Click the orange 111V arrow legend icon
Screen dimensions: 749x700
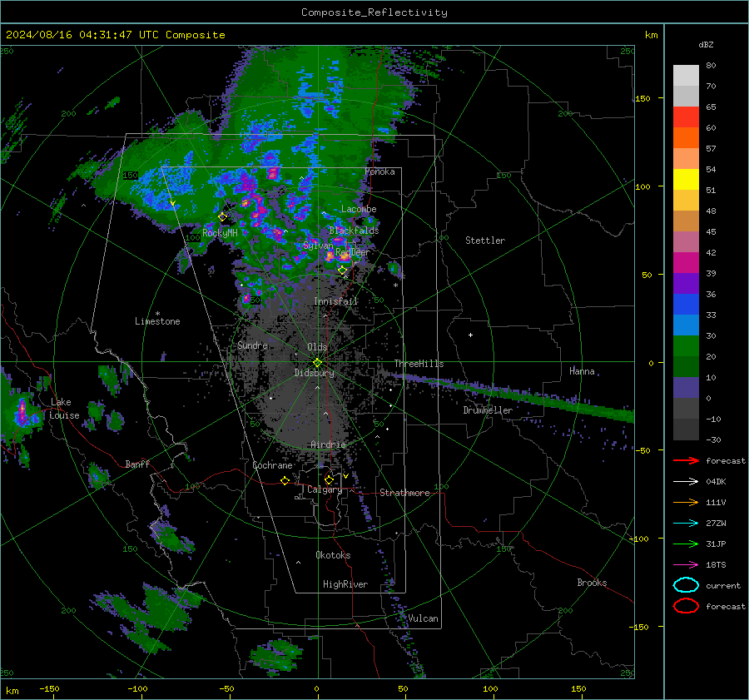(x=686, y=502)
